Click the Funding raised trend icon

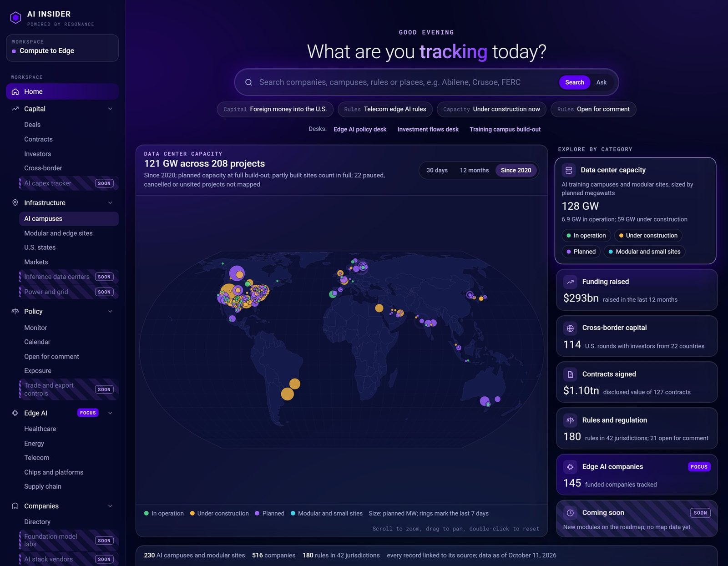(x=570, y=282)
